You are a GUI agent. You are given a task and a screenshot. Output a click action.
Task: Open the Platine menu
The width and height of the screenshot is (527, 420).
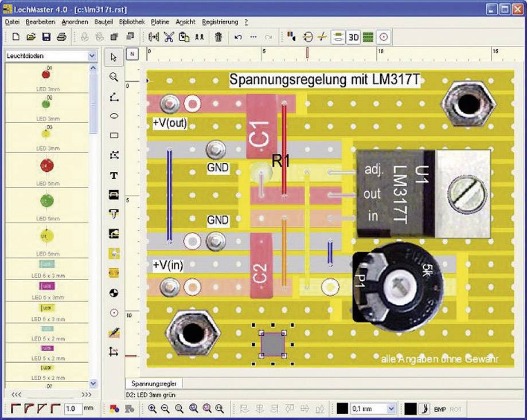click(x=159, y=22)
